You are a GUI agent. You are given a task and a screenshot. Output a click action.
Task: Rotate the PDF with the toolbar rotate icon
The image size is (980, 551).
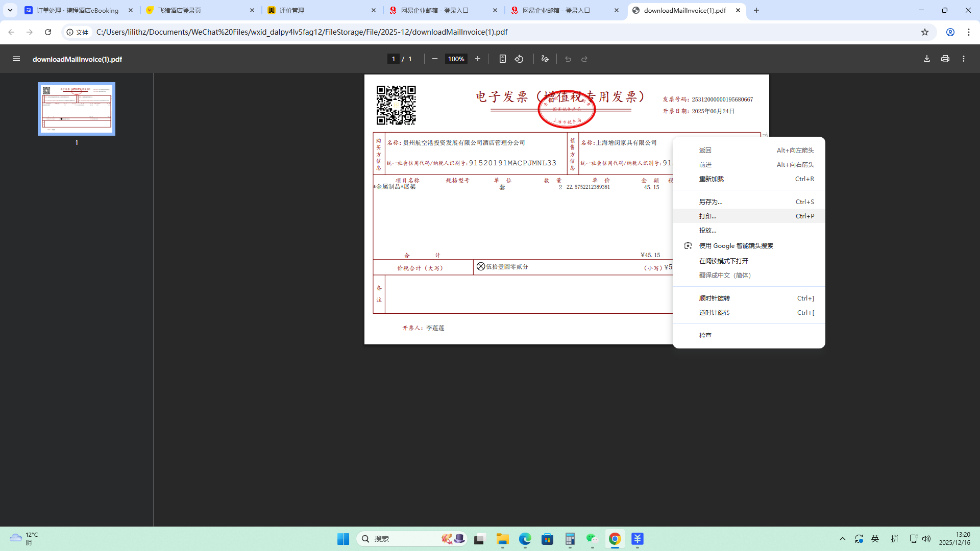(519, 59)
